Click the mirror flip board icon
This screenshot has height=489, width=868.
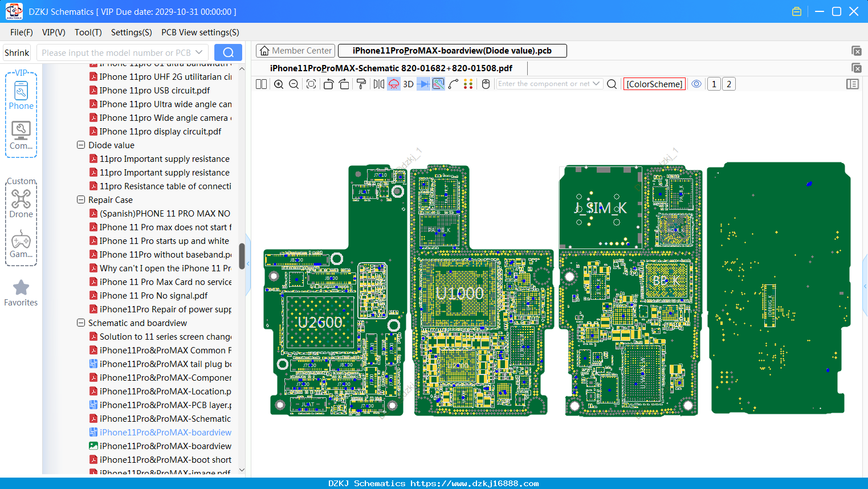point(378,84)
